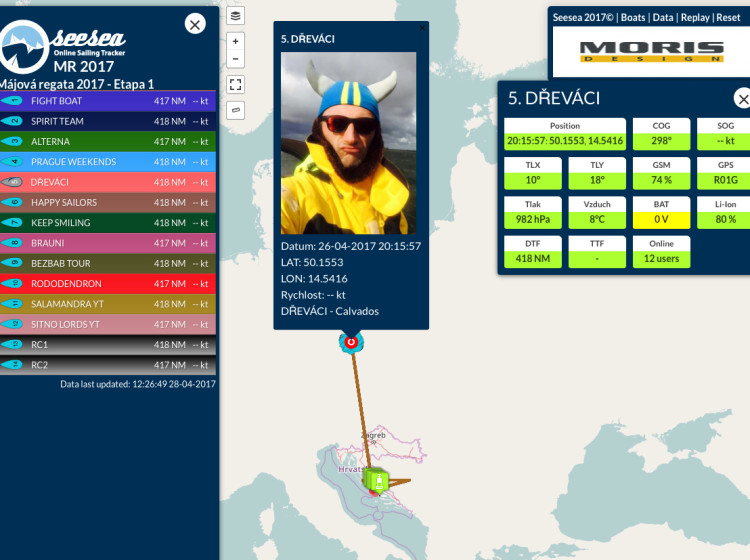Viewport: 750px width, 560px height.
Task: Click the SALAMANDRA YT boat icon
Action: coord(12,304)
